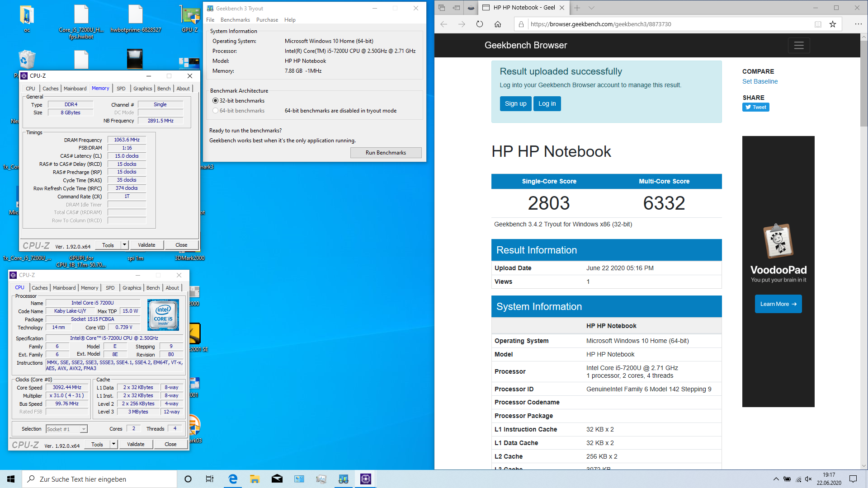Open Socket #1 selection dropdown
868x488 pixels.
[67, 429]
